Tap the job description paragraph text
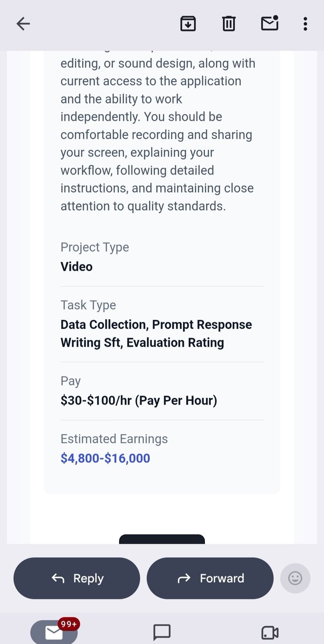The image size is (324, 644). [x=157, y=134]
